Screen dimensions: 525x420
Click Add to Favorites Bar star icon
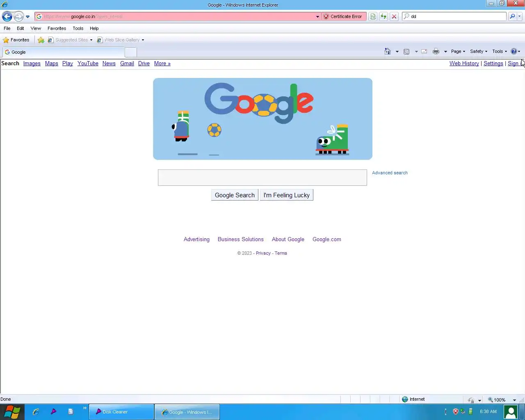[41, 40]
